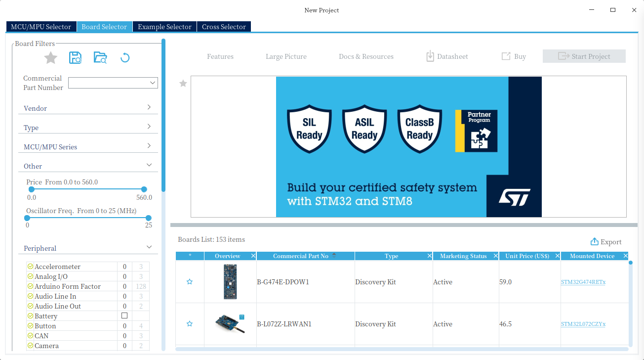Tick the Battery checkbox
The image size is (644, 360).
coord(124,315)
